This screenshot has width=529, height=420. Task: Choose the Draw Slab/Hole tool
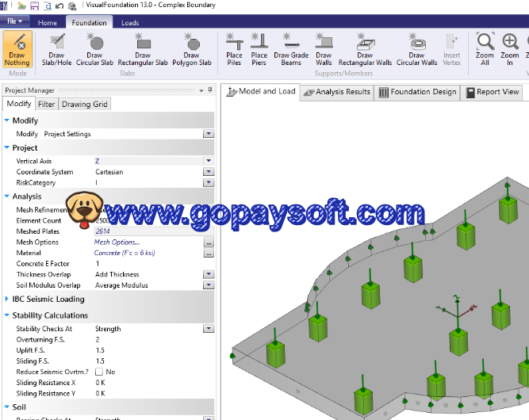click(x=57, y=50)
